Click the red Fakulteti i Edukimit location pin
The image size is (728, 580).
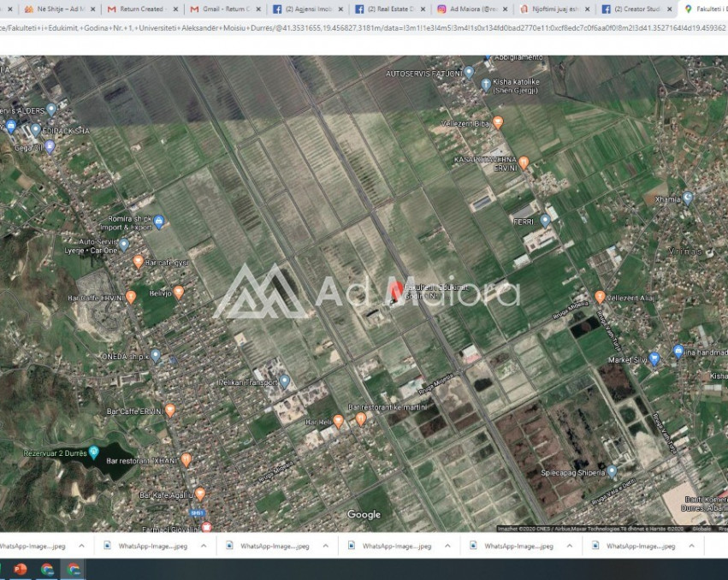coord(396,291)
